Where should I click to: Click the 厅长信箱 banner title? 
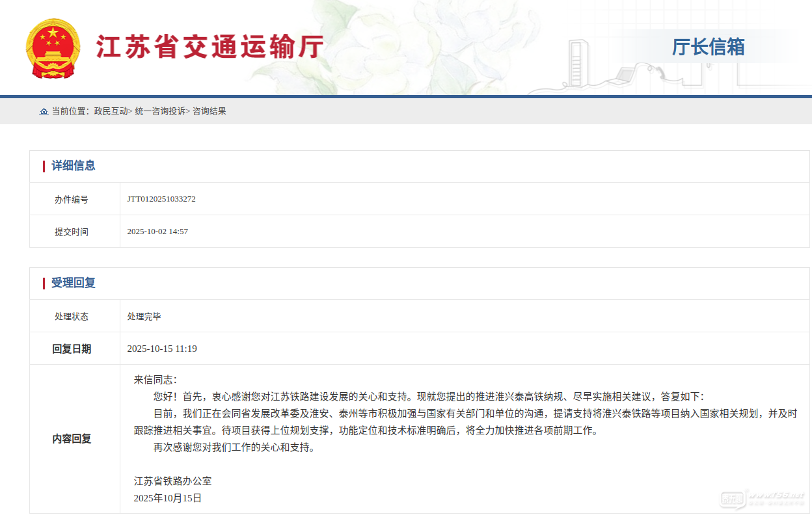(708, 47)
